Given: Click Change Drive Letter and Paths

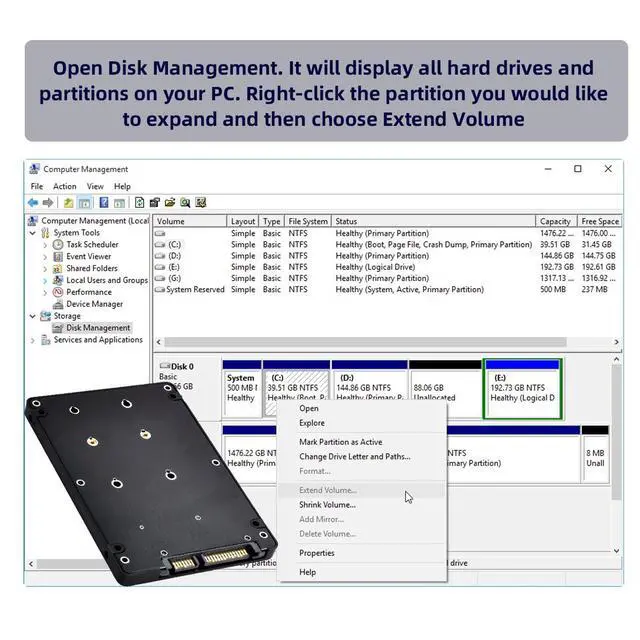Looking at the screenshot, I should (x=355, y=457).
